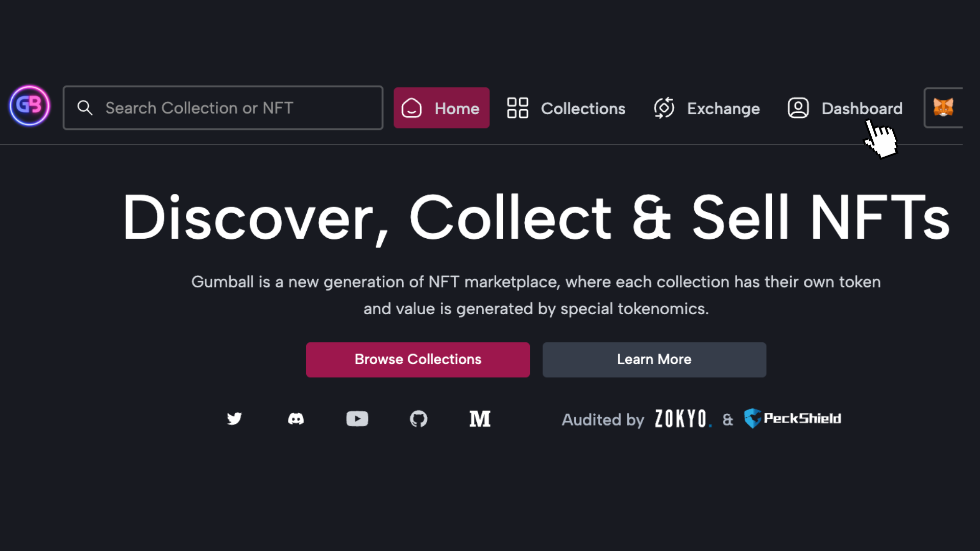980x551 pixels.
Task: Open the Zokyo audit link
Action: coord(682,419)
